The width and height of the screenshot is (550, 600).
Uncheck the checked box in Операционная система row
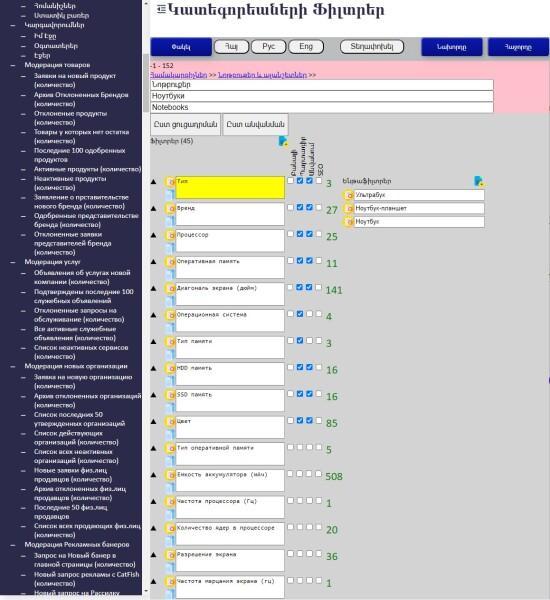pos(300,314)
